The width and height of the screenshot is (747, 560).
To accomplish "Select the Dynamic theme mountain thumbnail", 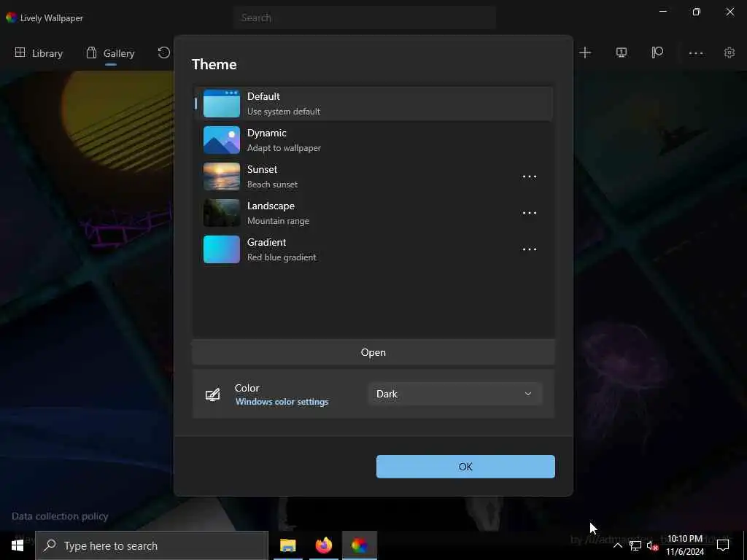I will (222, 140).
